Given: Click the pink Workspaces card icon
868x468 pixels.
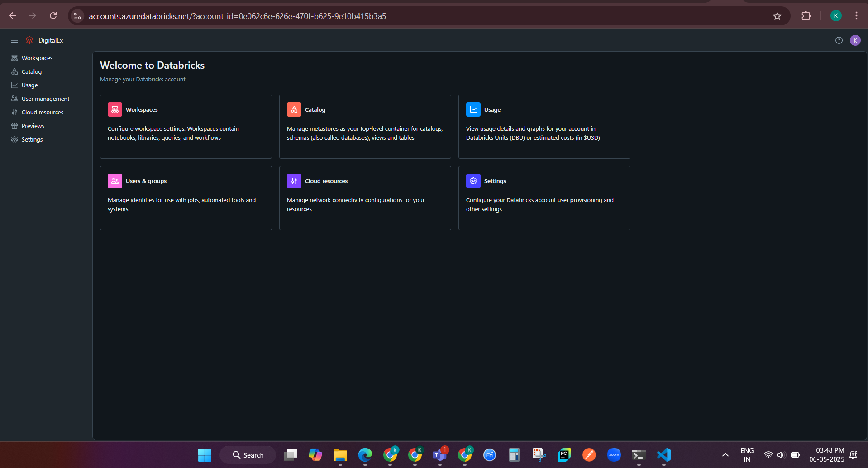Looking at the screenshot, I should pyautogui.click(x=115, y=109).
